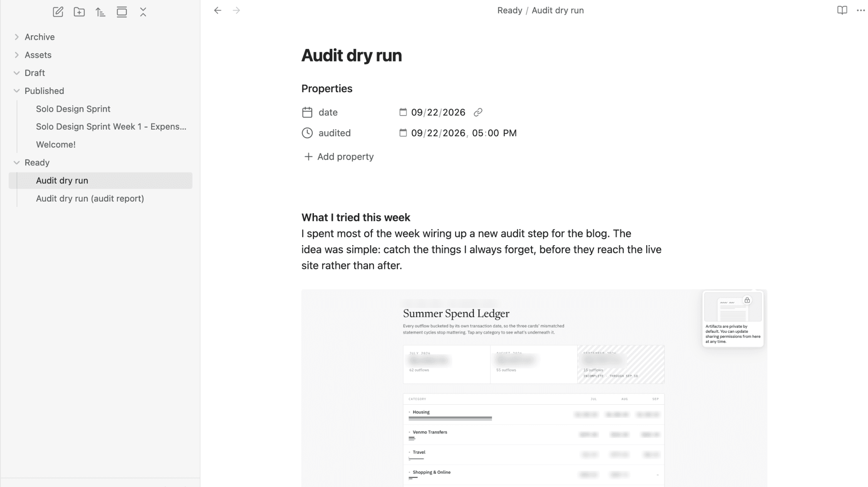Switch to reading view book icon
The width and height of the screenshot is (868, 487).
842,10
